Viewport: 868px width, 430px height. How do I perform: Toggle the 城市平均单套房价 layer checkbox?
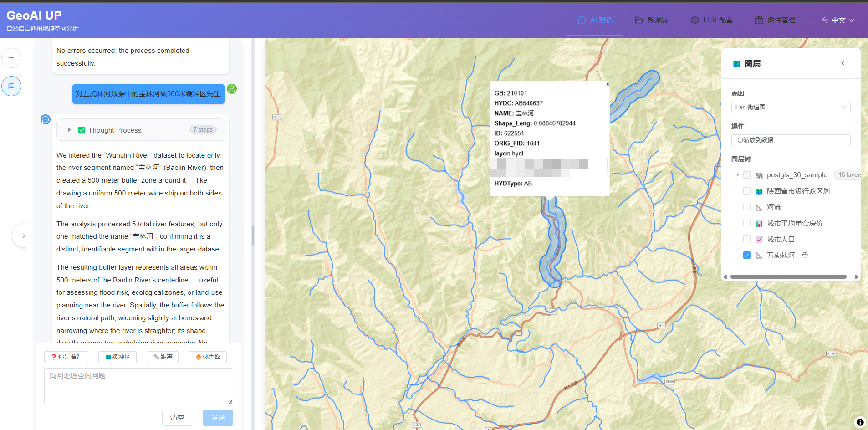tap(747, 223)
